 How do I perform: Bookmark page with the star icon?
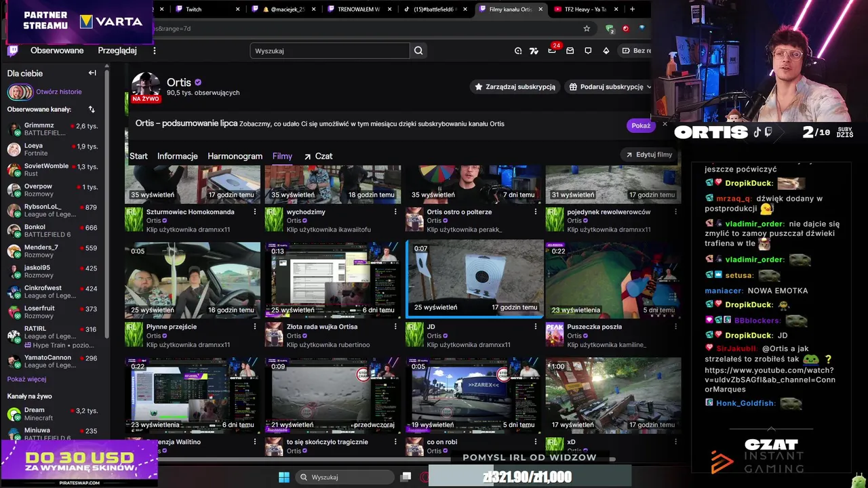(587, 28)
